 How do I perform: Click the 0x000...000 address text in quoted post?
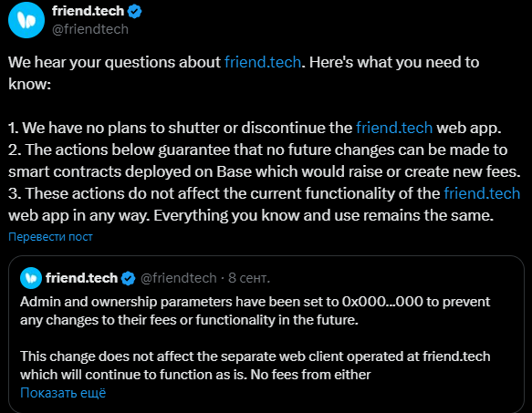point(382,302)
